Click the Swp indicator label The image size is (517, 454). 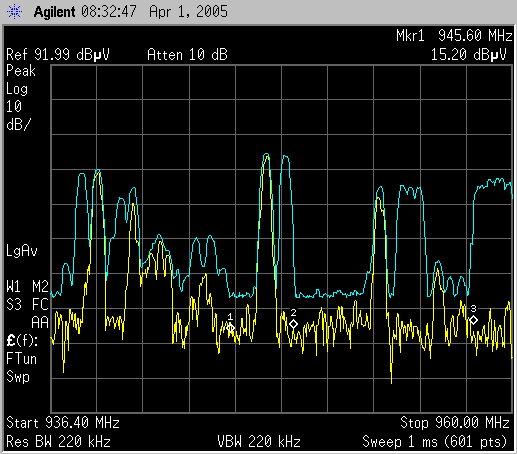[18, 377]
